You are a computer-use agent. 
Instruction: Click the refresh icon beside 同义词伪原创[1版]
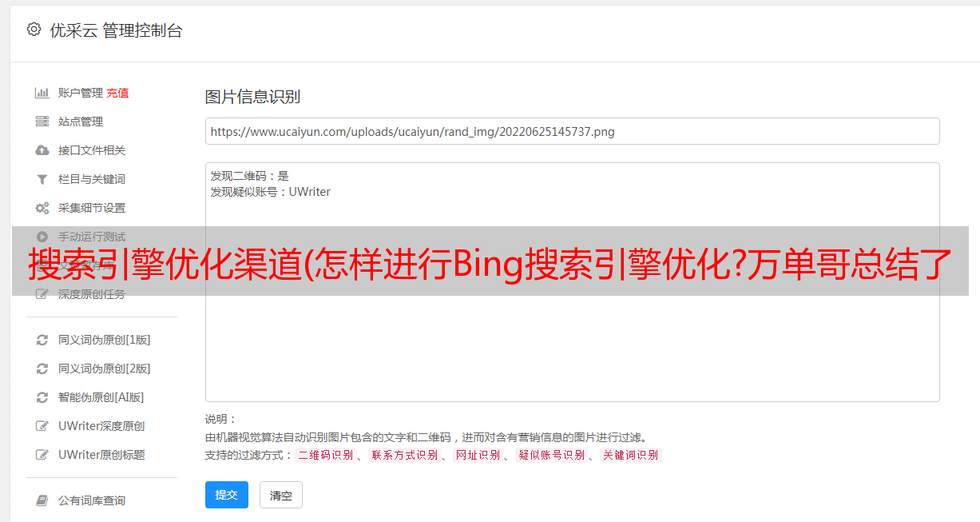pos(42,340)
